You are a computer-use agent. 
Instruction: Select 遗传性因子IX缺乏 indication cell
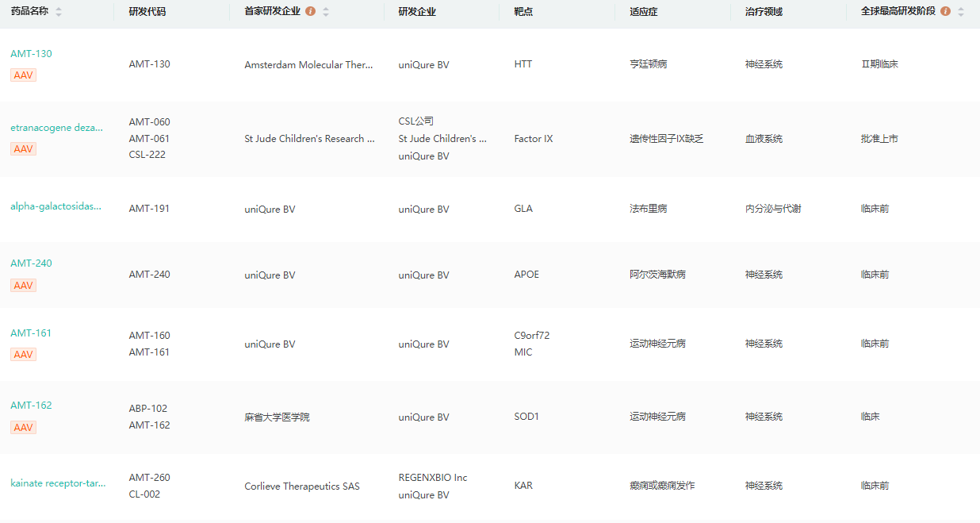667,139
